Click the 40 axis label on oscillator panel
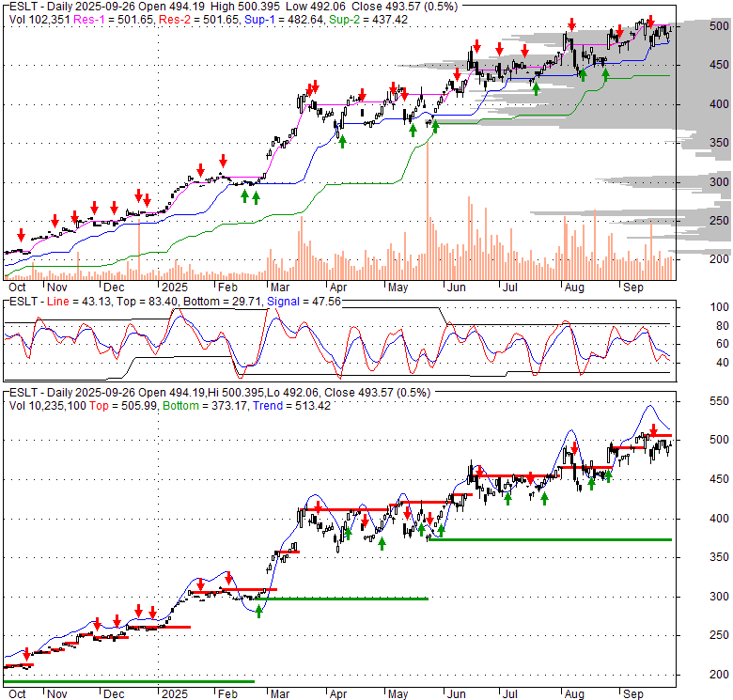This screenshot has width=733, height=700. coord(722,362)
